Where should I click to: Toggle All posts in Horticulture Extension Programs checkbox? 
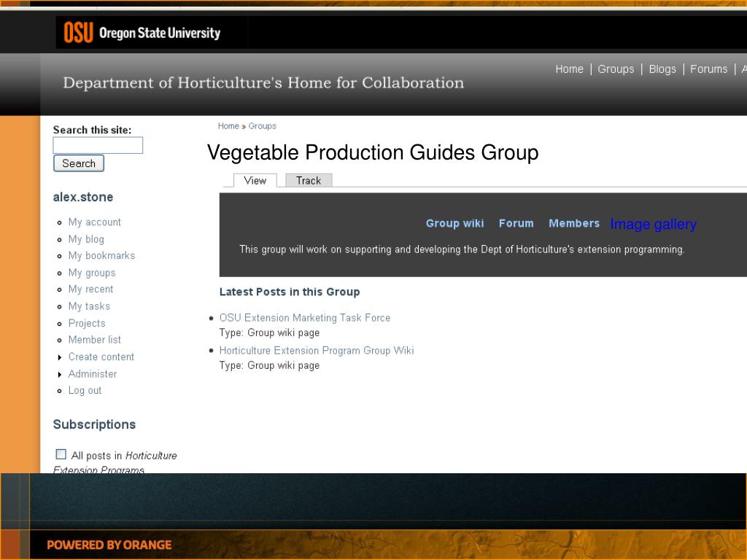(x=61, y=454)
